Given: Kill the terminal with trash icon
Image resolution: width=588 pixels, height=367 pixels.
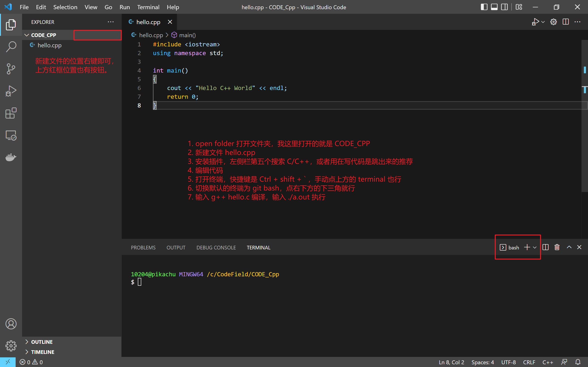Looking at the screenshot, I should tap(557, 247).
